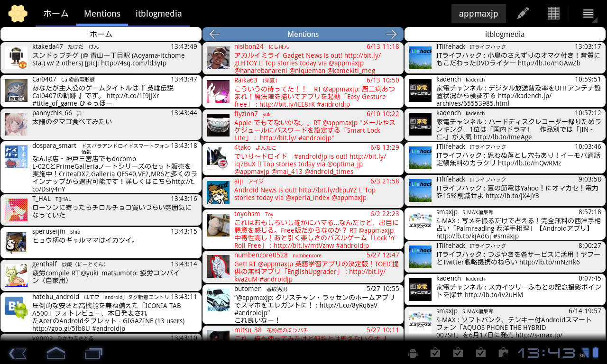Open ITlifehack tweet timestamped 8:00:27
The image size is (607, 364).
505,257
